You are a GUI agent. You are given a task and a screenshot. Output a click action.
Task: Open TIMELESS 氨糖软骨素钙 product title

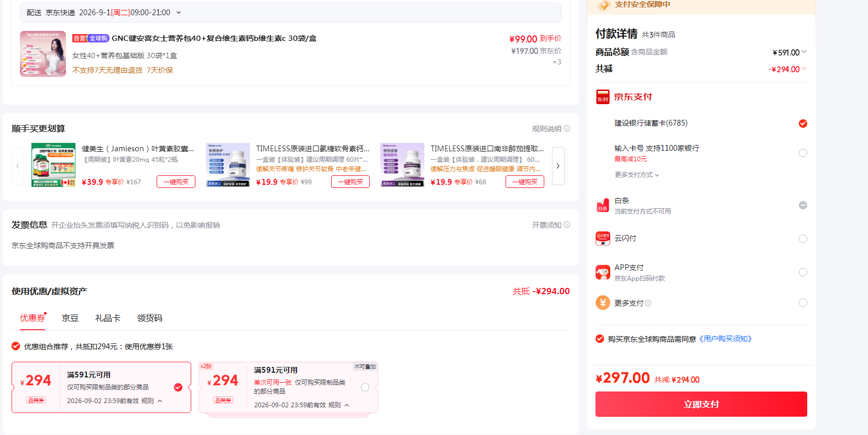pyautogui.click(x=313, y=149)
